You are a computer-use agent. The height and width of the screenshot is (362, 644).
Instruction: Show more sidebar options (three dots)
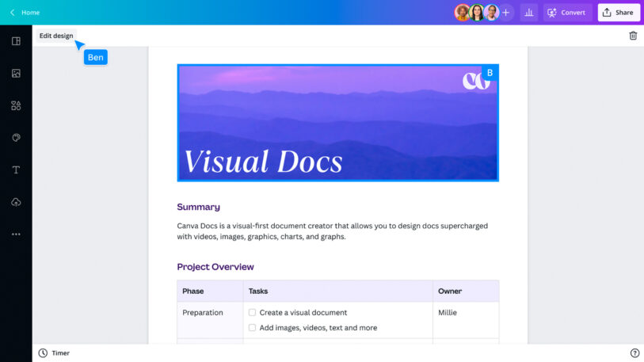(x=16, y=234)
